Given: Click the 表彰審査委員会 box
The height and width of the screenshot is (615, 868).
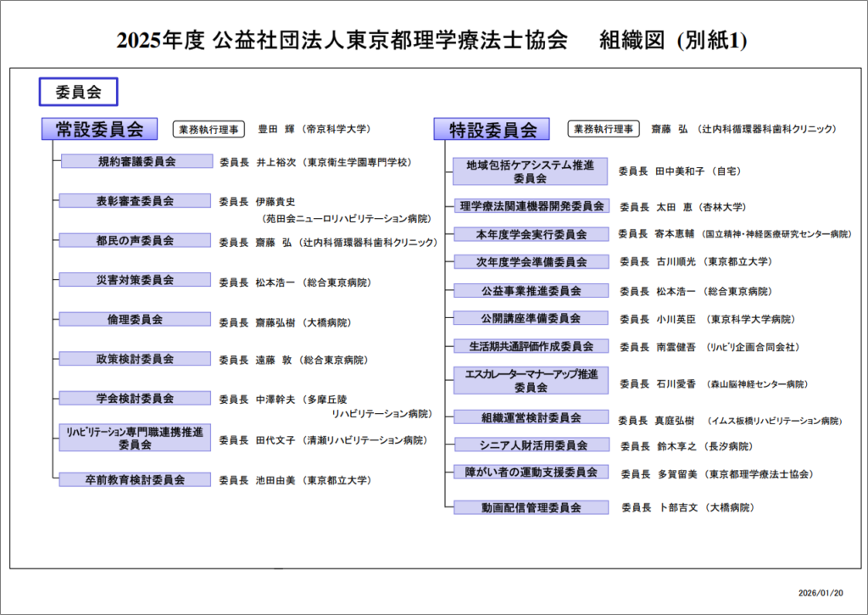Looking at the screenshot, I should click(x=136, y=201).
